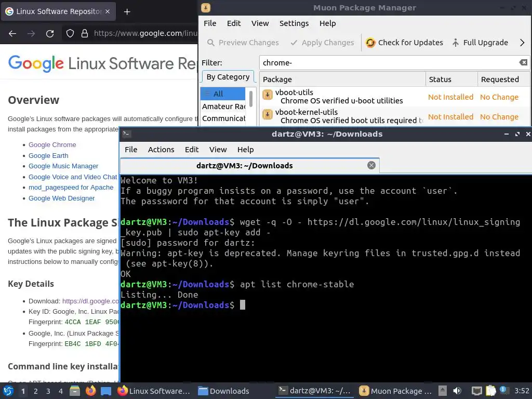Open the volume control tray icon
532x399 pixels.
tap(457, 391)
